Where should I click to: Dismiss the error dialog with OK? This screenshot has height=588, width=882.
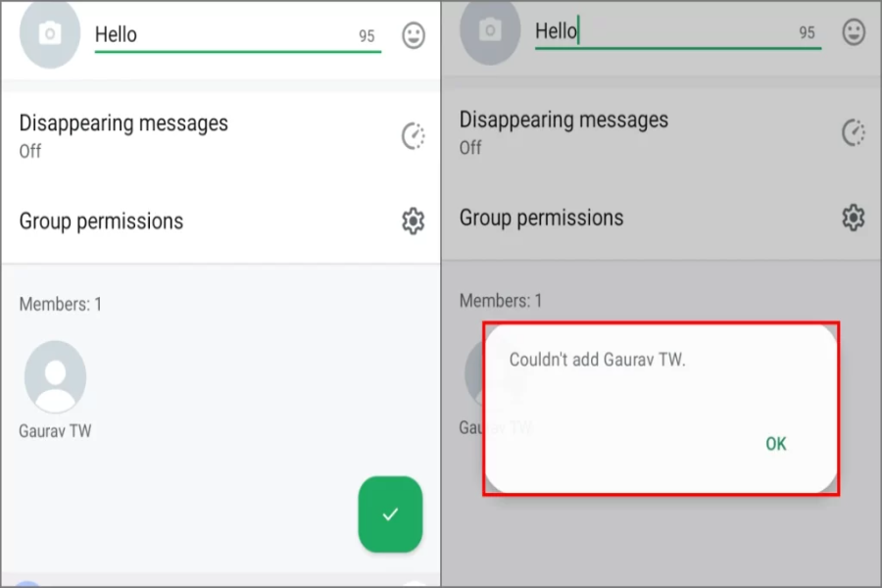point(776,444)
